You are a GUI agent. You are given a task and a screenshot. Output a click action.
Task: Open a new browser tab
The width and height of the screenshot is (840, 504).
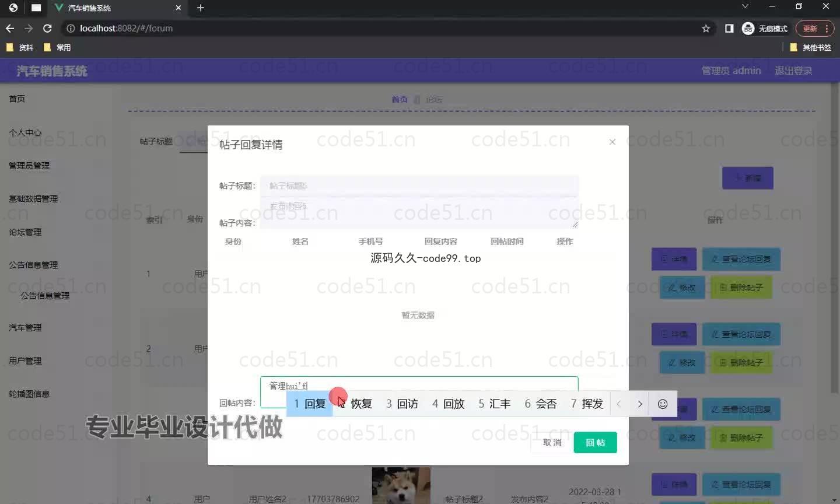point(201,8)
